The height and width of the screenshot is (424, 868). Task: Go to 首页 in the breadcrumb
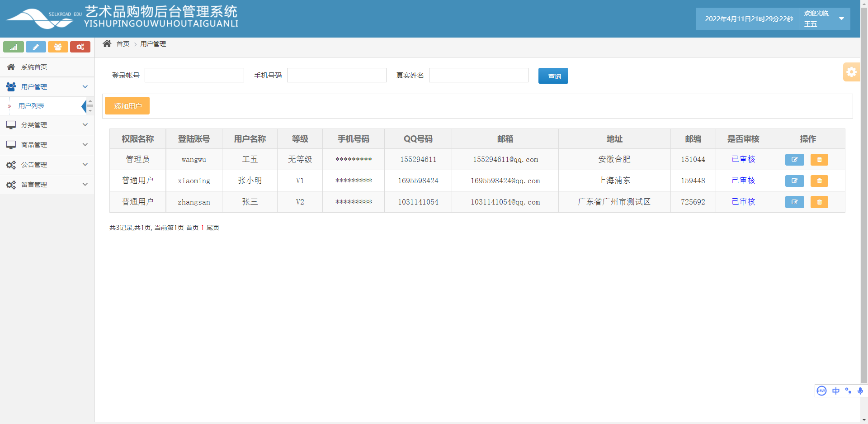pyautogui.click(x=123, y=44)
